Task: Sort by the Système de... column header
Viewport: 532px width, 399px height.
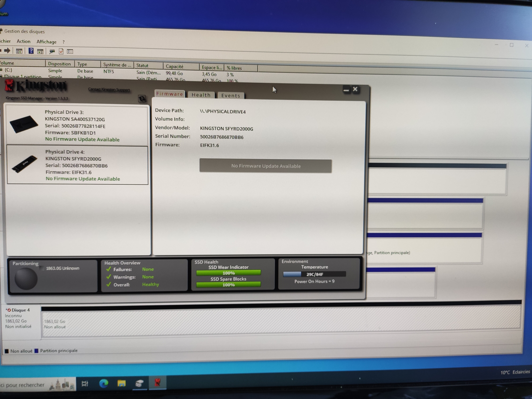Action: [x=117, y=65]
